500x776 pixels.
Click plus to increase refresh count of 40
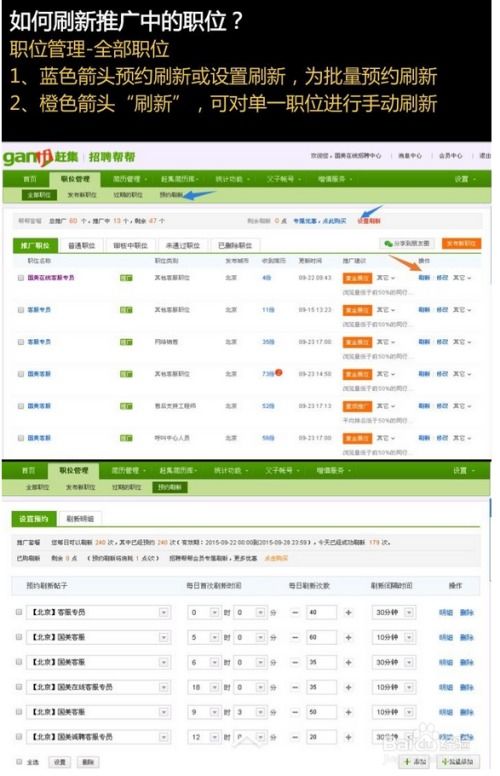(349, 612)
